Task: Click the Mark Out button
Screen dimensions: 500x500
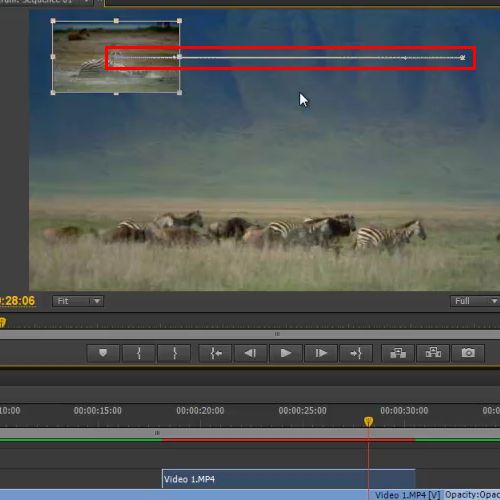Action: [x=174, y=353]
